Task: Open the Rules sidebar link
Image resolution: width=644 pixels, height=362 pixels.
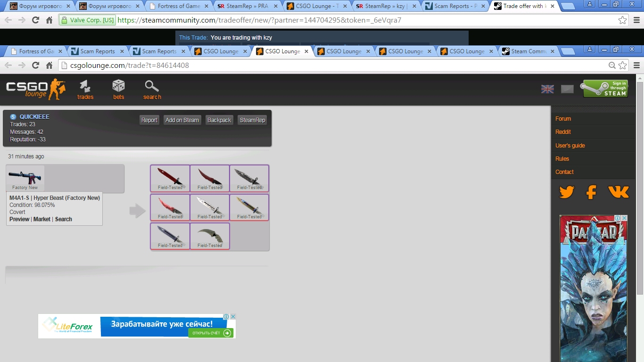Action: (x=562, y=159)
